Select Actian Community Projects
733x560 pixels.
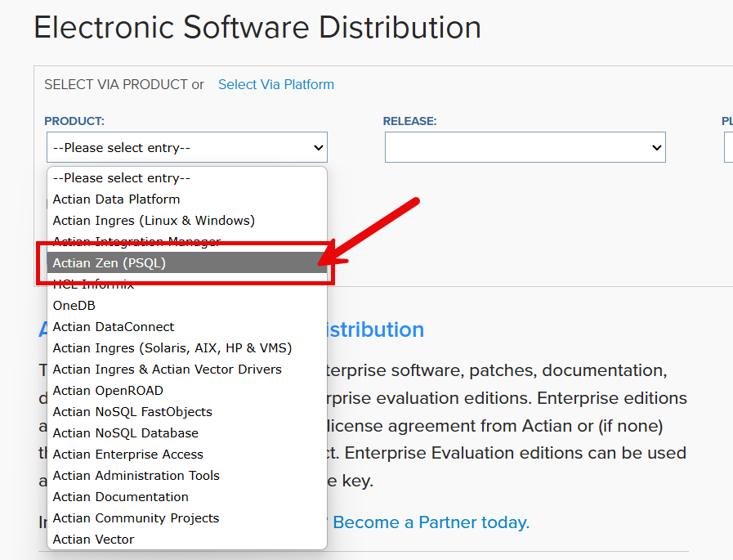click(x=187, y=517)
